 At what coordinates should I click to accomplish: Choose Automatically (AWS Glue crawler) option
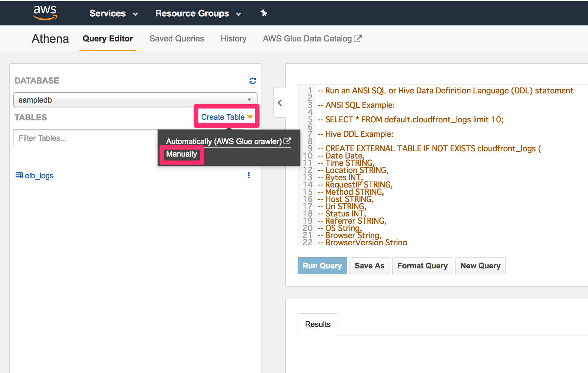pos(223,141)
